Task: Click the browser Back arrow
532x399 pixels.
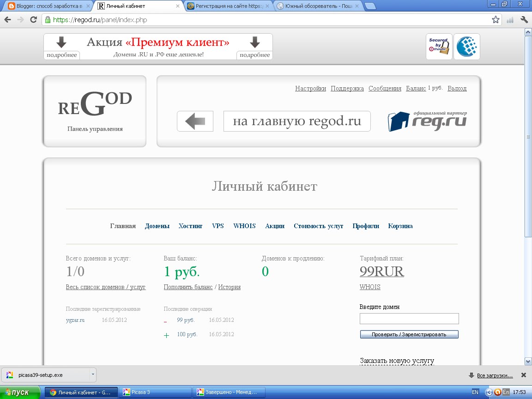Action: click(7, 20)
